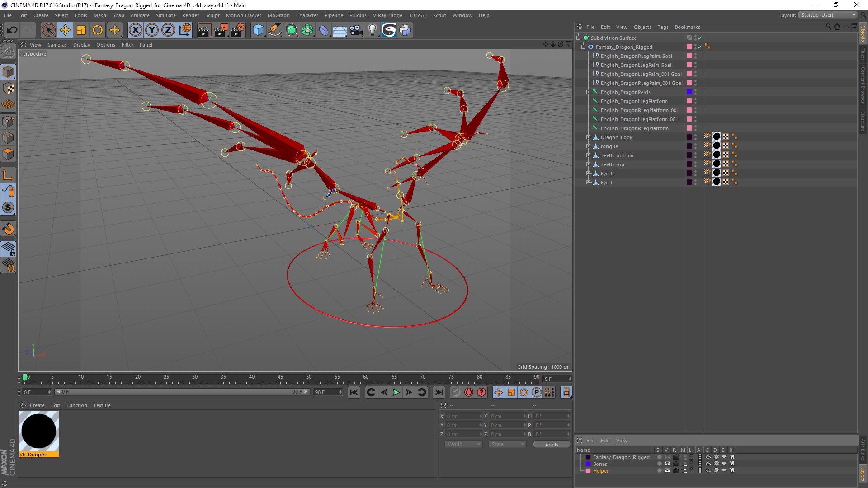This screenshot has width=868, height=488.
Task: Open material manager Texture menu
Action: [102, 405]
